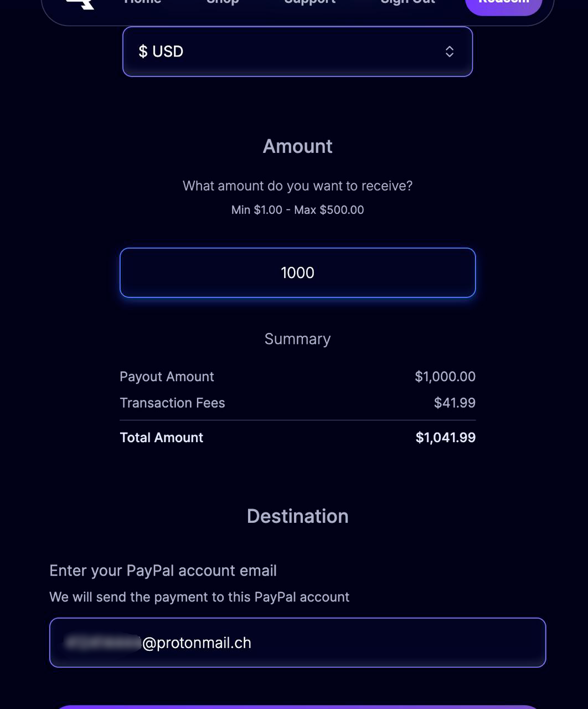The image size is (588, 709).
Task: Open the Support page link
Action: coord(310,2)
